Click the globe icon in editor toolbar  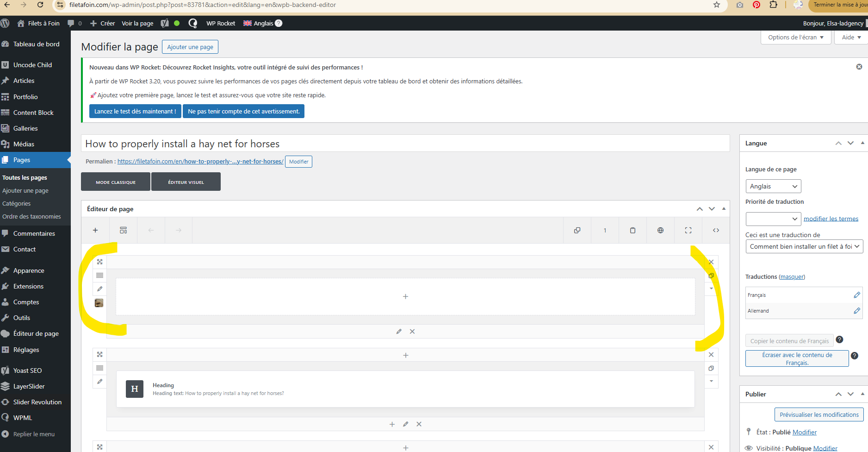click(660, 230)
